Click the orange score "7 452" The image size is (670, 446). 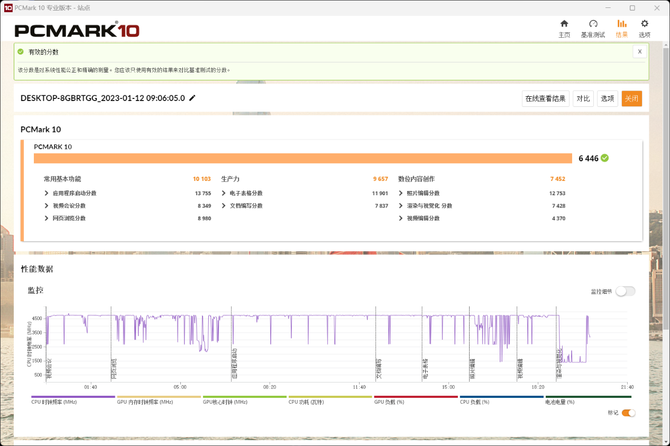pos(558,179)
